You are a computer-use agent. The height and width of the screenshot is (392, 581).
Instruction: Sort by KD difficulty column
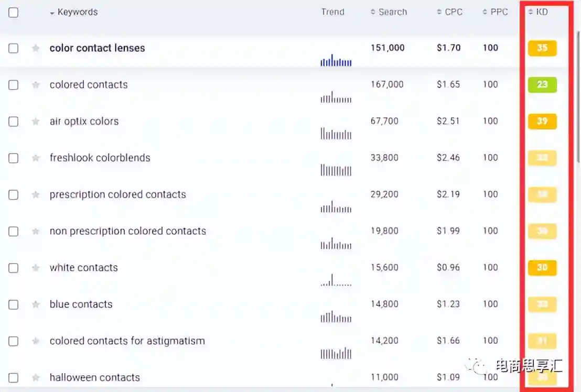coord(541,12)
